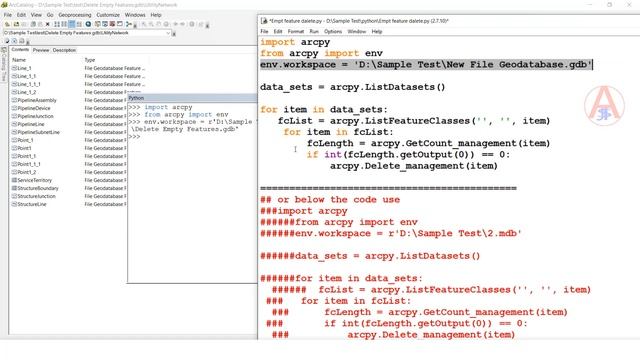
Task: Open IDLE Format menu
Action: coord(296,31)
